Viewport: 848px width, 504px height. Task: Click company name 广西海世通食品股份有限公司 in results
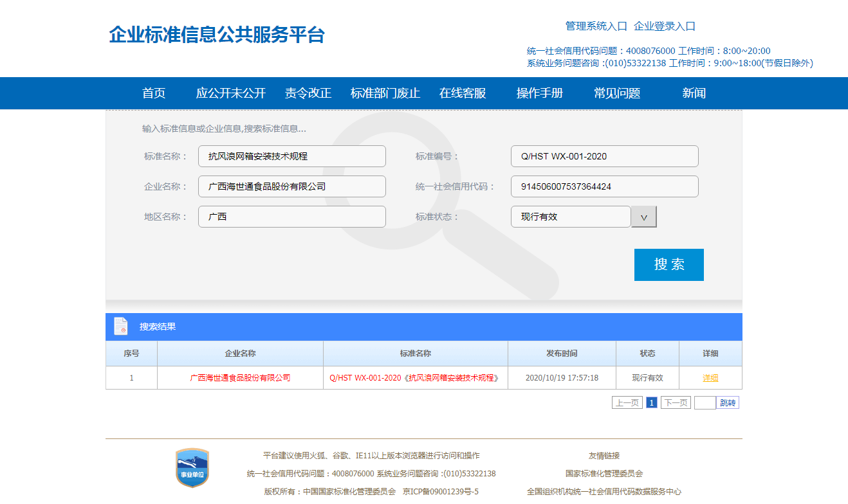tap(240, 378)
